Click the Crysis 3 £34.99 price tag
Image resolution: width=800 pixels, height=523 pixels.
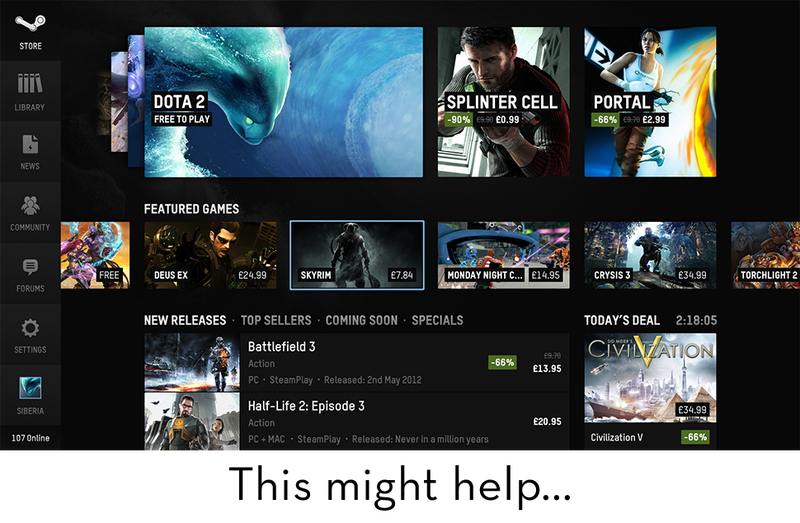692,275
